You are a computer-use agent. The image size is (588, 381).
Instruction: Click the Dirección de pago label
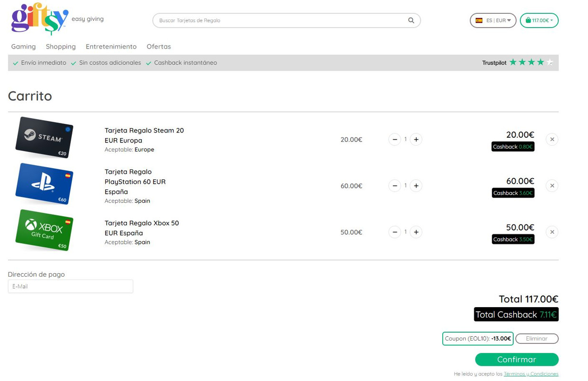[36, 274]
